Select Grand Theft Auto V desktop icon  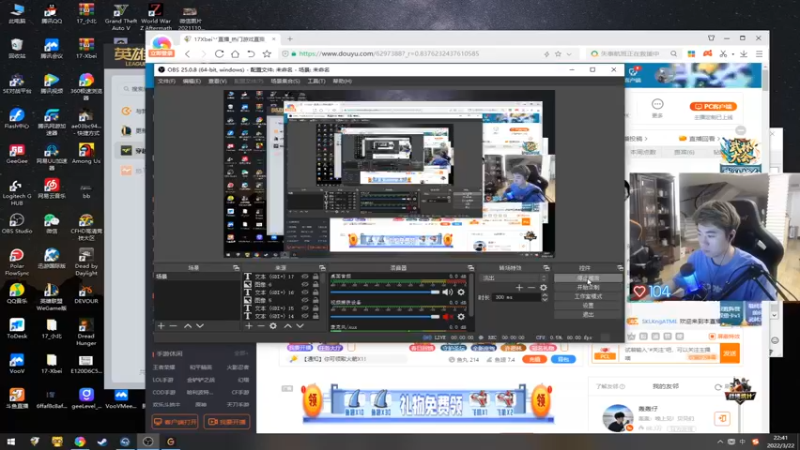pos(121,16)
